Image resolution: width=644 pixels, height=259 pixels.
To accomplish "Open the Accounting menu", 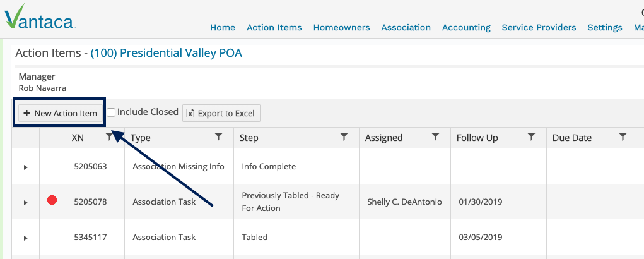I will coord(466,28).
